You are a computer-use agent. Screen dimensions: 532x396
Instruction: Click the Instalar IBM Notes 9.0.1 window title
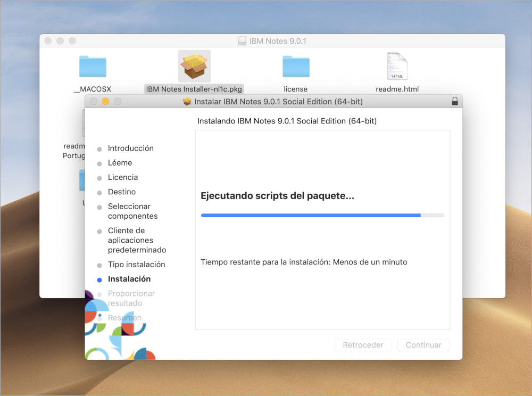tap(278, 102)
